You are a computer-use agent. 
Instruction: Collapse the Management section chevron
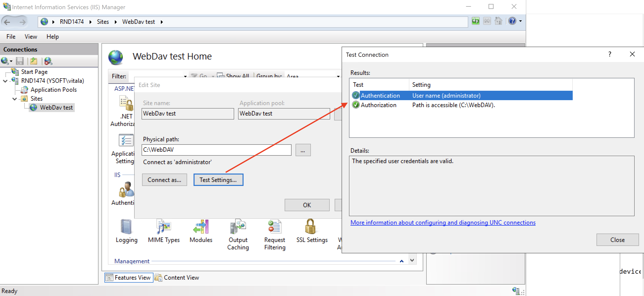pos(401,261)
